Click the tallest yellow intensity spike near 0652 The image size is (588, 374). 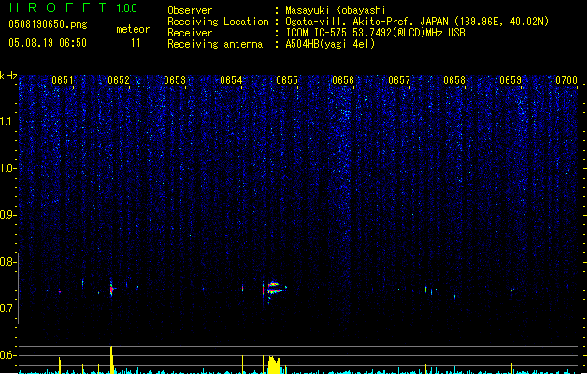point(112,359)
